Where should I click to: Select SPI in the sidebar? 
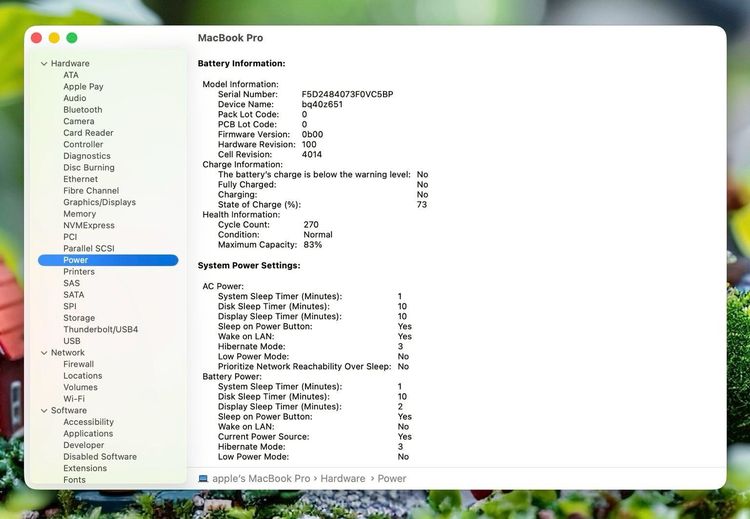69,306
